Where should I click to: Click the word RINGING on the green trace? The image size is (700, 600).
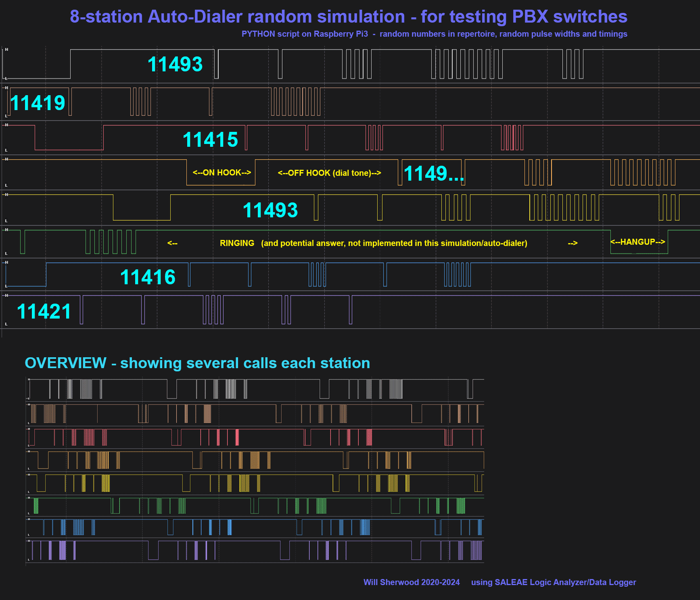tap(237, 243)
